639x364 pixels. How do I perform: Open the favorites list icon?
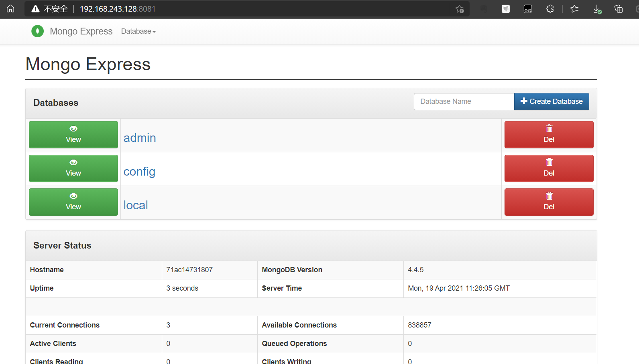tap(574, 9)
